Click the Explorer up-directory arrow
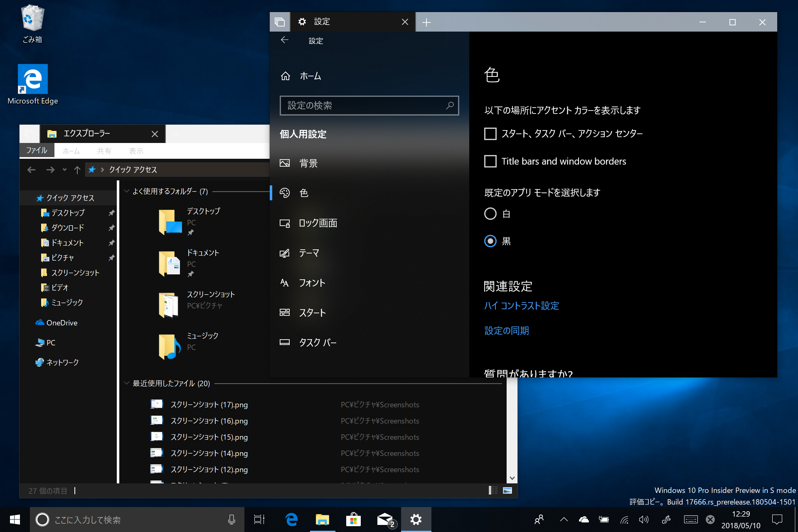Image resolution: width=798 pixels, height=532 pixels. coord(77,170)
